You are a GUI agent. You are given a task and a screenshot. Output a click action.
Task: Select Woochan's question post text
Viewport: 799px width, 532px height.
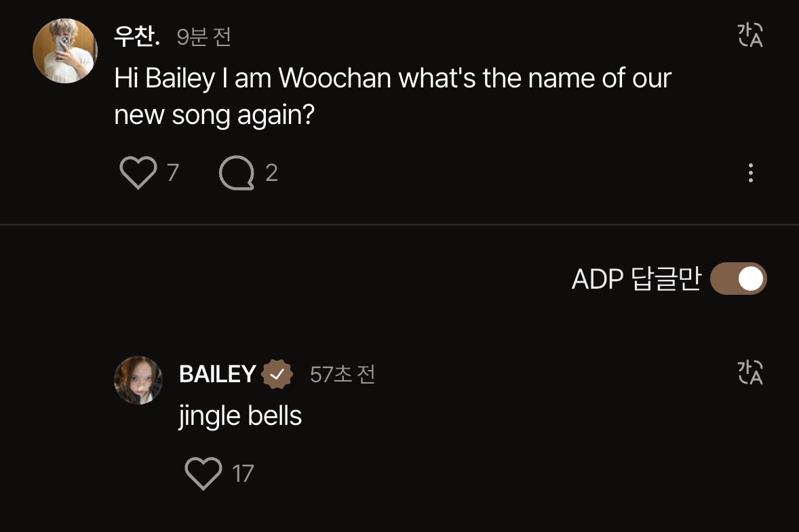tap(392, 97)
